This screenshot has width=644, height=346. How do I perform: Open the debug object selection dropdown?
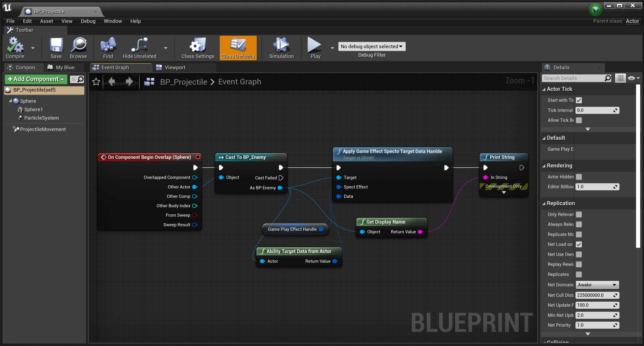click(x=372, y=47)
